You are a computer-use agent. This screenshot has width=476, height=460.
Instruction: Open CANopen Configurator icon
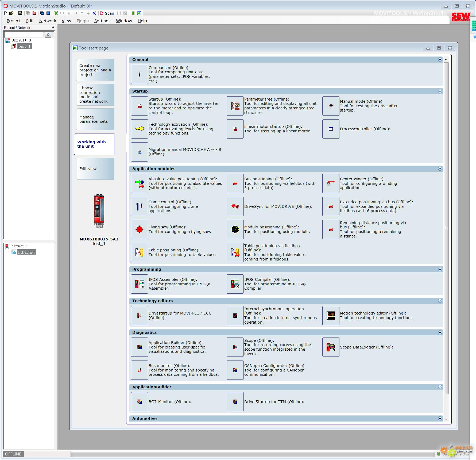pyautogui.click(x=235, y=370)
